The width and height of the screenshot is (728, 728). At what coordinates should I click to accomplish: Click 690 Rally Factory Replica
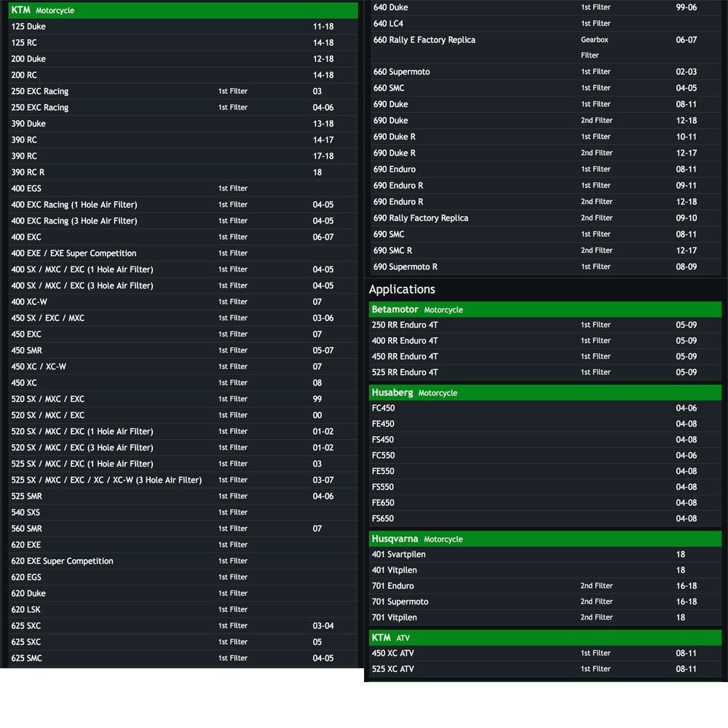pyautogui.click(x=545, y=218)
